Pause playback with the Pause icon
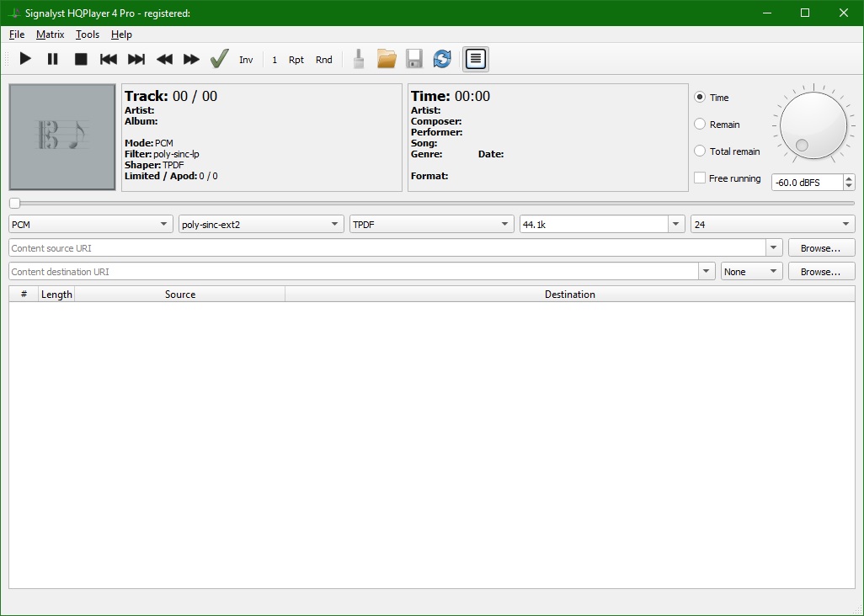This screenshot has height=616, width=864. tap(53, 59)
